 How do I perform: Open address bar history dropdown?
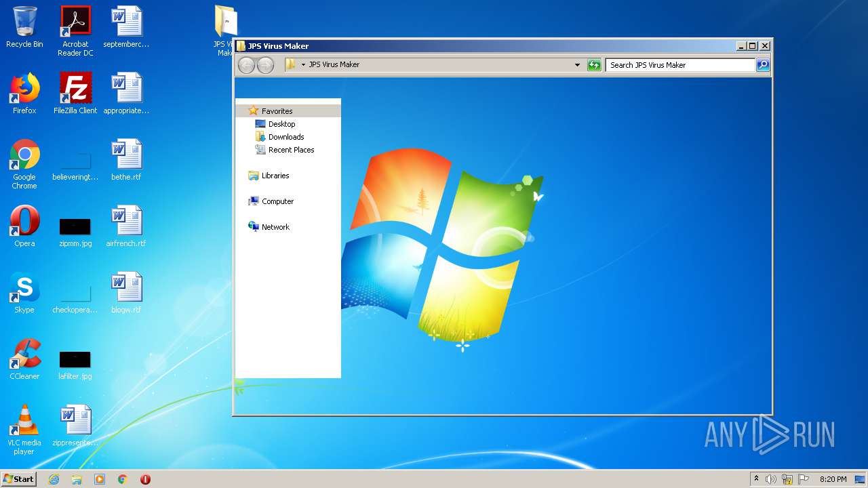pyautogui.click(x=578, y=65)
